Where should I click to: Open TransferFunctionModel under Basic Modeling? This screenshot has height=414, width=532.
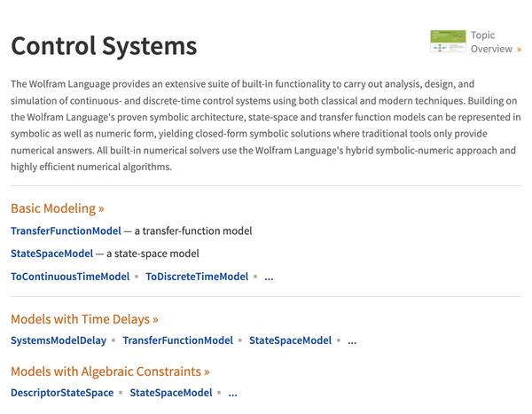66,230
